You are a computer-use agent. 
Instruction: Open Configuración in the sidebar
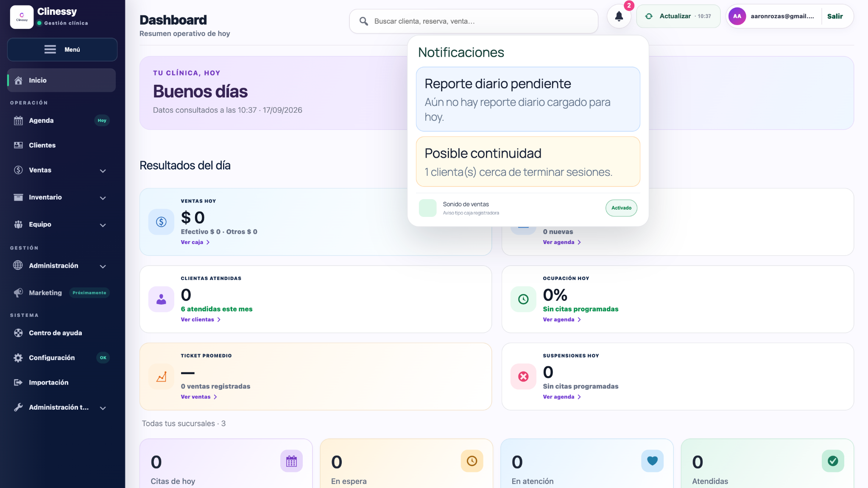(61, 358)
